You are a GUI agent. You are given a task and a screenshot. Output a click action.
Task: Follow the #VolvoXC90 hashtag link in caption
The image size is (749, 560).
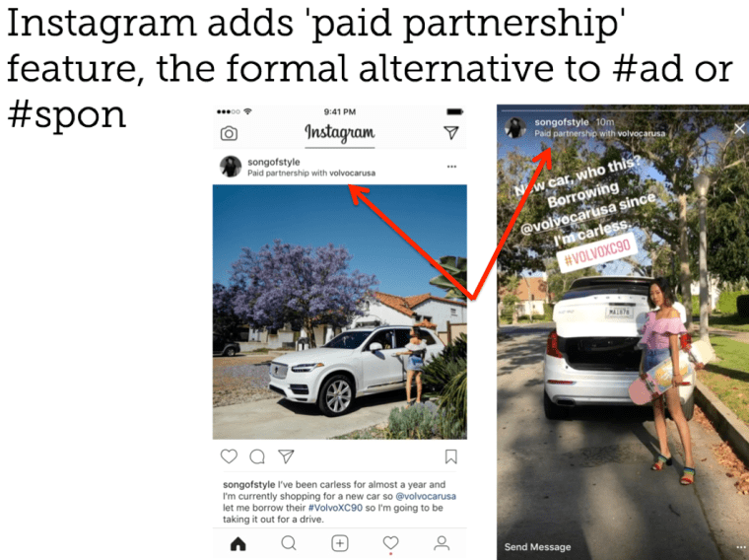(x=335, y=508)
